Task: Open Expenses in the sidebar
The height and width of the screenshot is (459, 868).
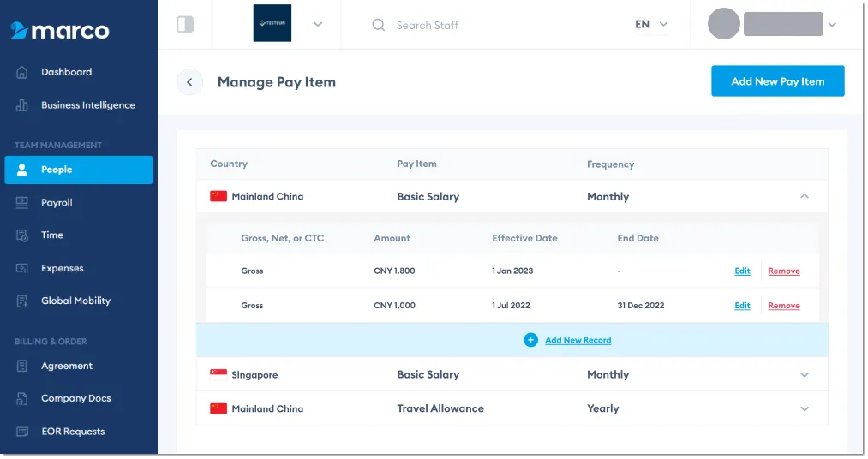Action: (x=62, y=268)
